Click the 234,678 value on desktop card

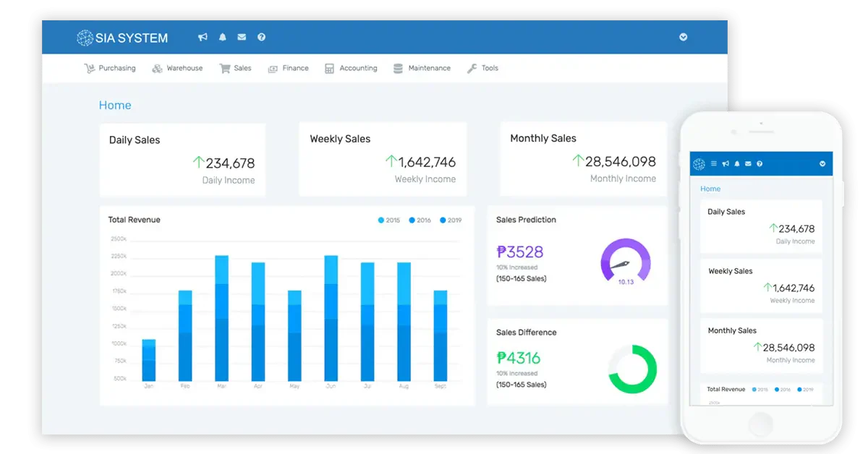230,163
